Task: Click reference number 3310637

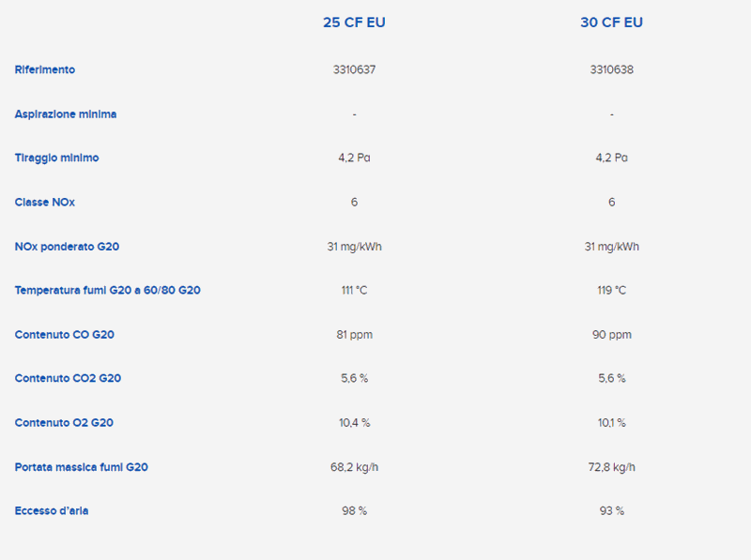Action: click(x=354, y=69)
